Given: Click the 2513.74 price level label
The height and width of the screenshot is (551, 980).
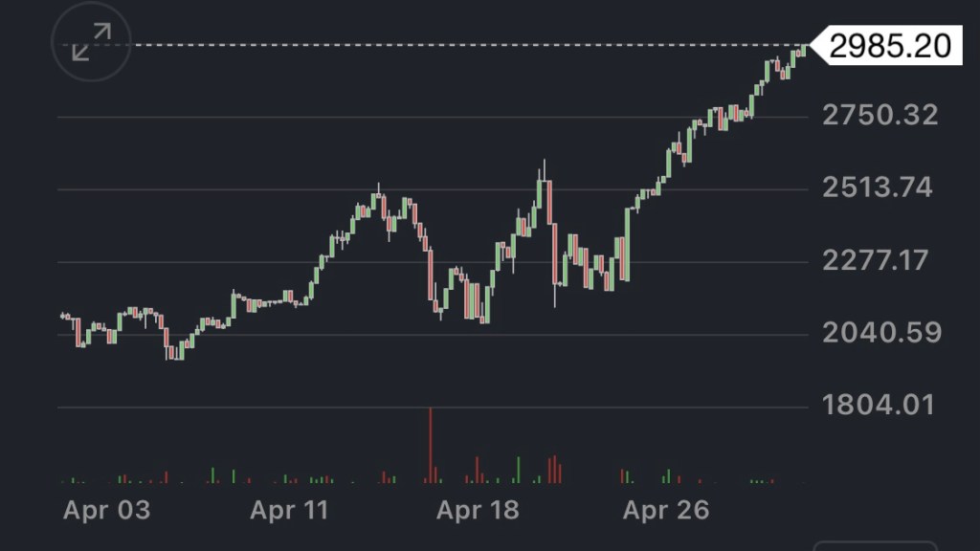Looking at the screenshot, I should (877, 187).
